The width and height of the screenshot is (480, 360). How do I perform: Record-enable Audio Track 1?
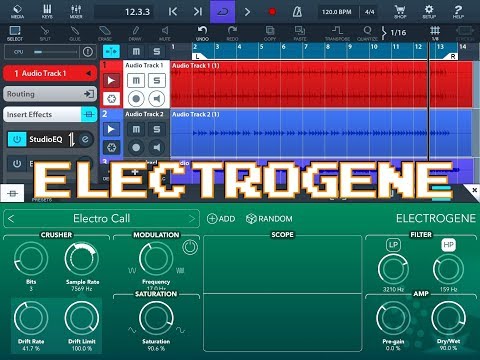136,99
